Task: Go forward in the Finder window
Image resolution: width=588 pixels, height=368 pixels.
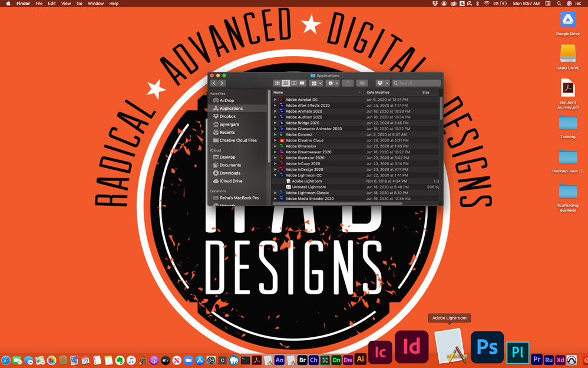Action: [222, 83]
